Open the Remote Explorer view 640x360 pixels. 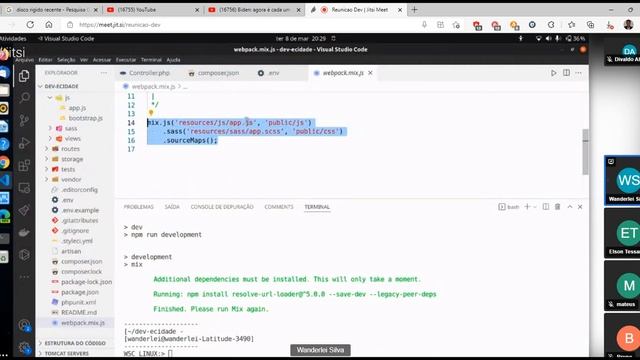pyautogui.click(x=24, y=188)
